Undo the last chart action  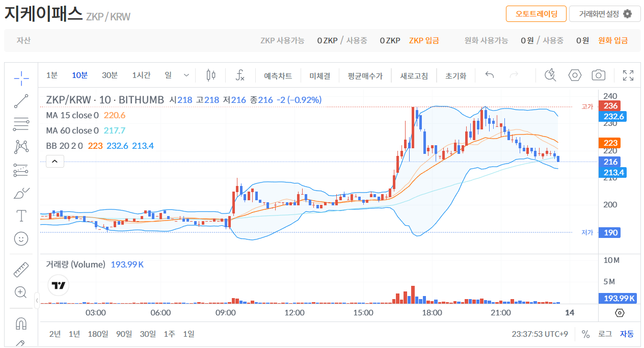(489, 74)
